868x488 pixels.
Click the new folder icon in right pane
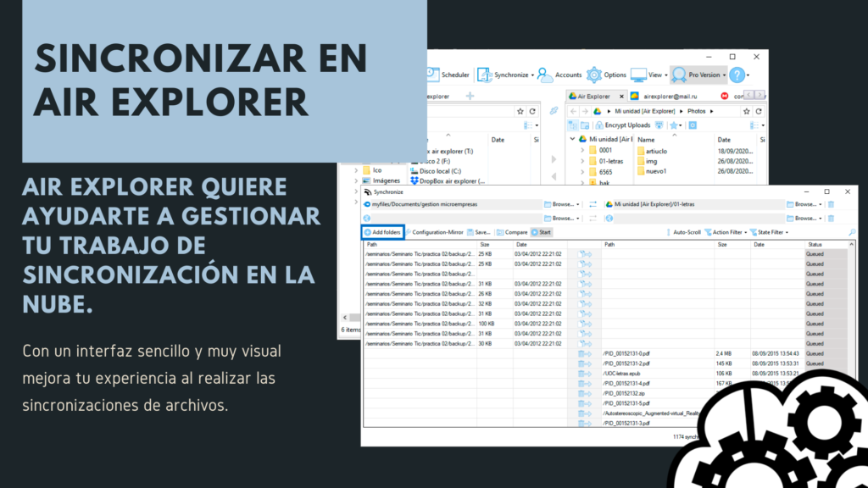click(585, 125)
